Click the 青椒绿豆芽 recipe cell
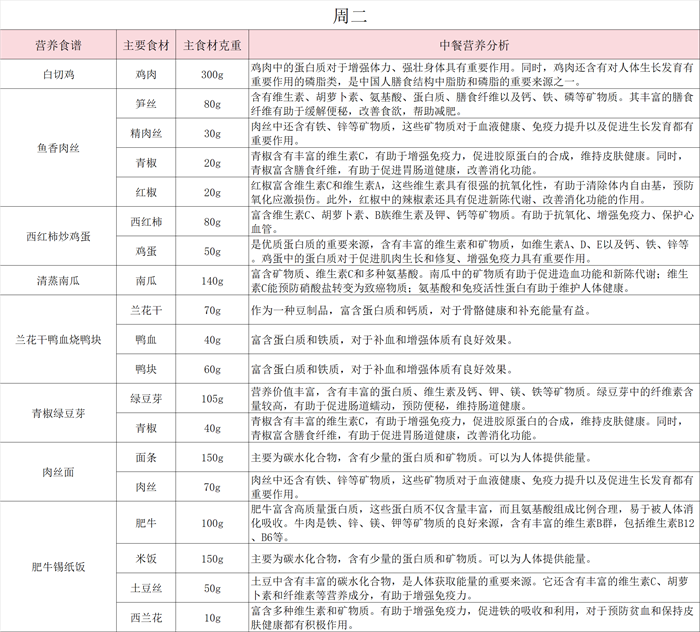 point(57,414)
